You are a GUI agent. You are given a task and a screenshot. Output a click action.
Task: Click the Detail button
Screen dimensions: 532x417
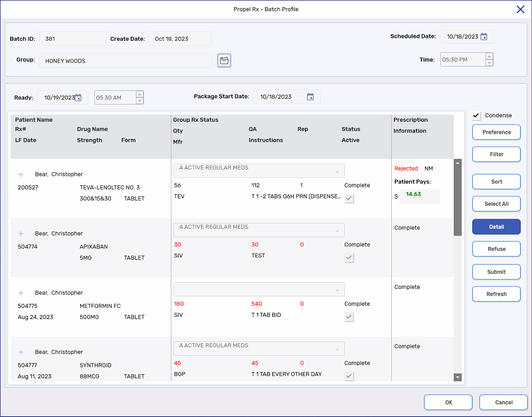point(496,227)
